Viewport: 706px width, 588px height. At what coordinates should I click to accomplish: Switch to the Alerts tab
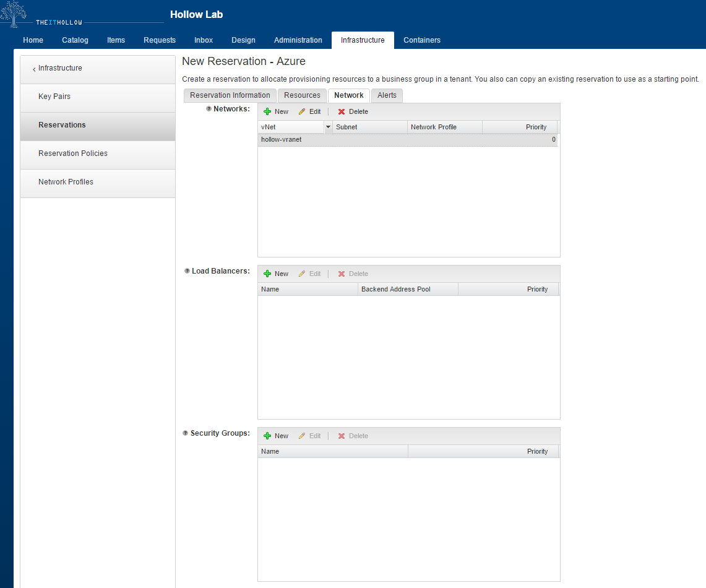387,95
